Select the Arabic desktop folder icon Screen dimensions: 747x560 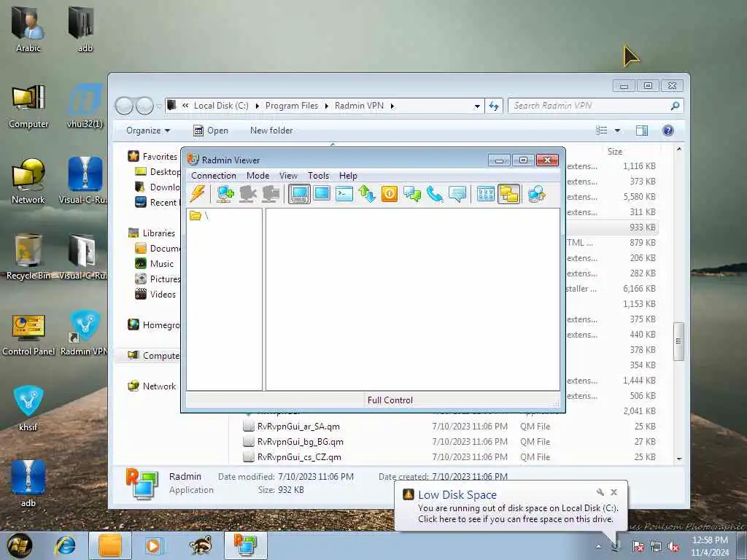tap(28, 28)
